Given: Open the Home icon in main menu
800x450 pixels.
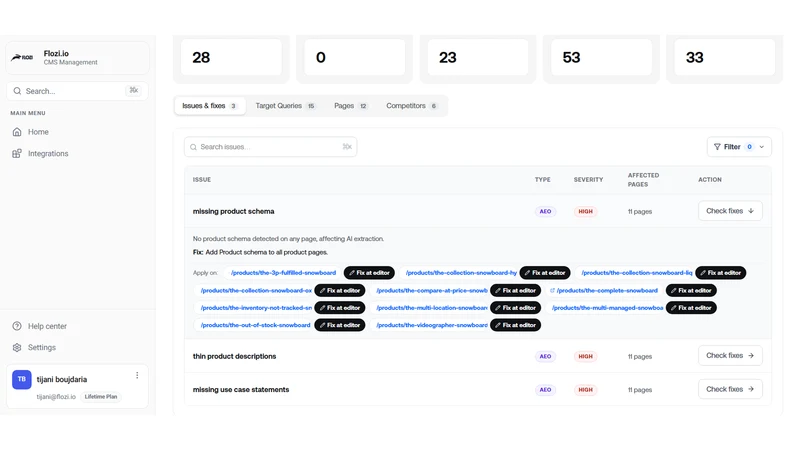Looking at the screenshot, I should click(17, 132).
